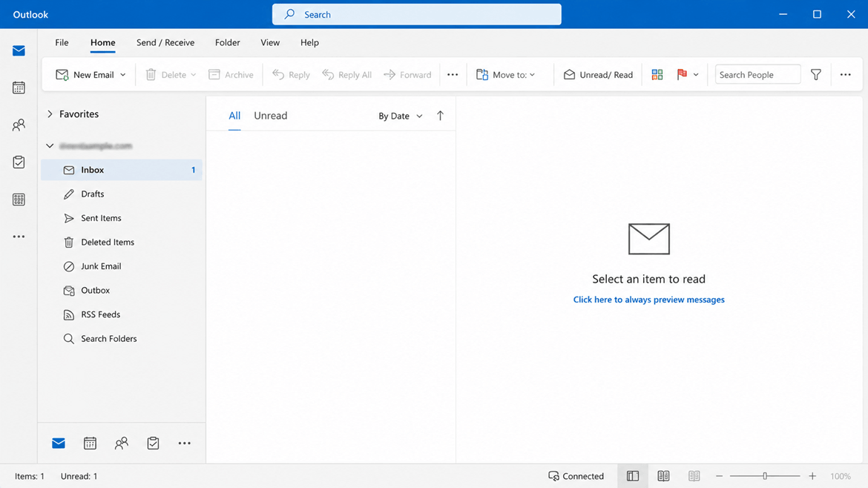
Task: Click the red Follow Up flag
Action: pyautogui.click(x=682, y=75)
